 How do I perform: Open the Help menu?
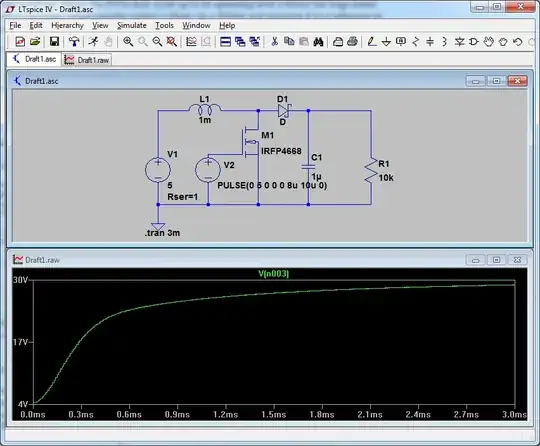tap(227, 25)
